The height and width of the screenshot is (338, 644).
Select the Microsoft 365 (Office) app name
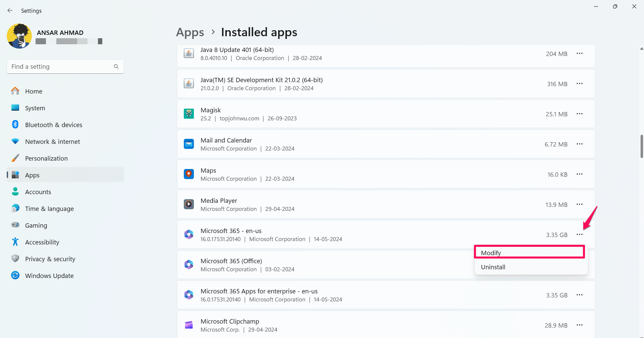coord(231,261)
